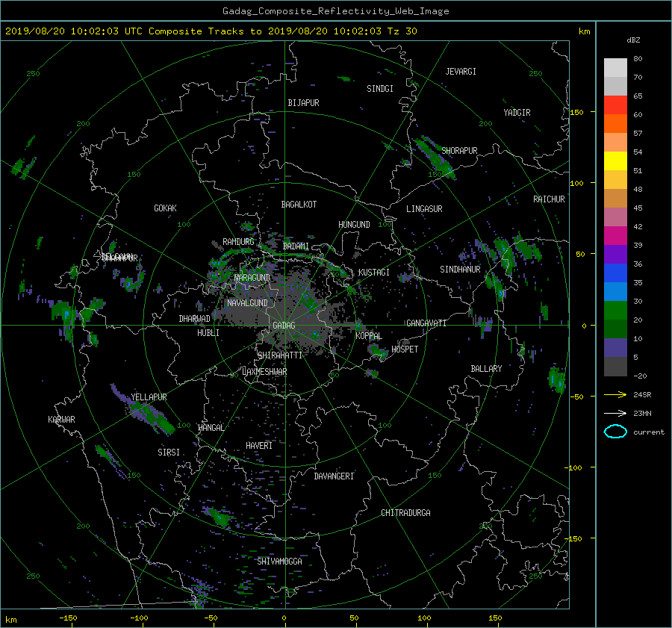Screen dimensions: 672x628
Task: Click the HUBLI city label
Action: coord(208,333)
